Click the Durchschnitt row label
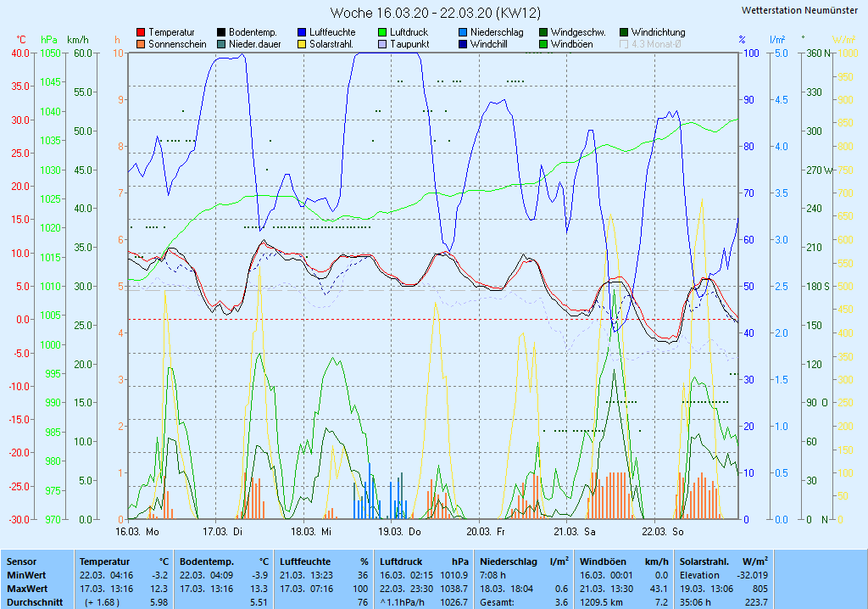The image size is (868, 609). [x=34, y=602]
